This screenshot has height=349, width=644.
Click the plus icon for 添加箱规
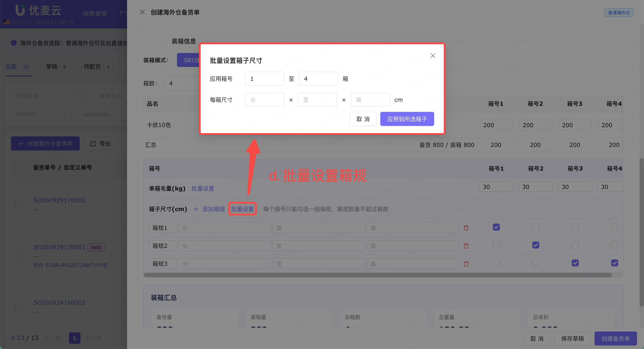pyautogui.click(x=196, y=209)
